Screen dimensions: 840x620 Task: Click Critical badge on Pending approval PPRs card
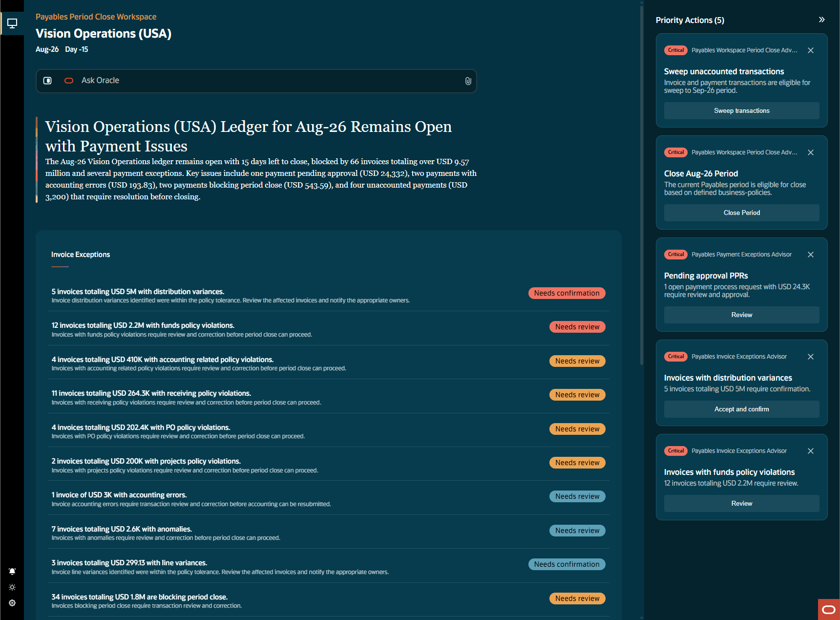point(676,255)
